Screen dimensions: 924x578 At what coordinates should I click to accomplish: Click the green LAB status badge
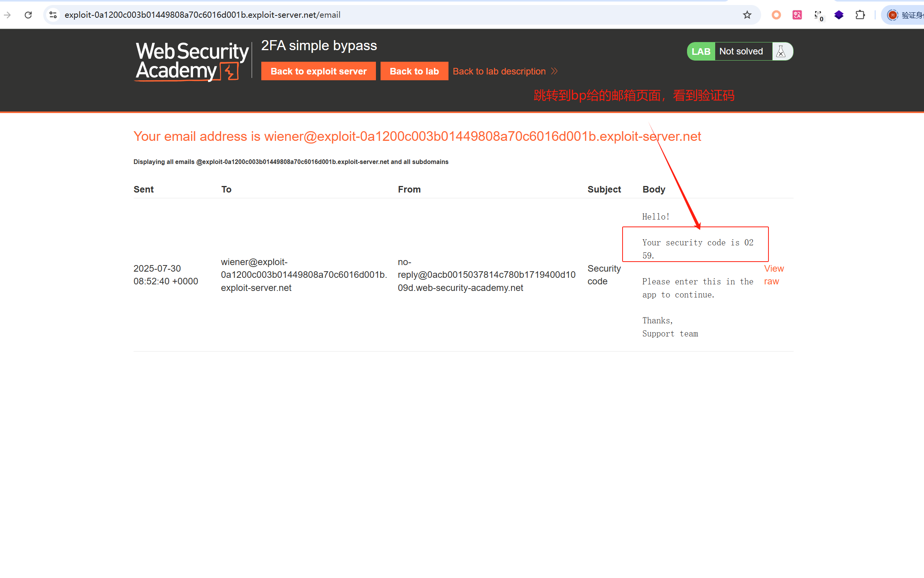[701, 51]
